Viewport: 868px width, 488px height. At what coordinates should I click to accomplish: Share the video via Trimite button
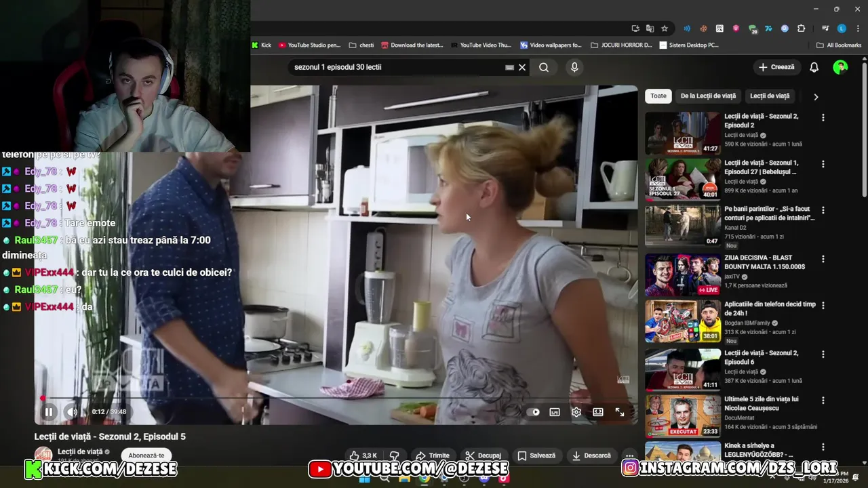point(432,455)
